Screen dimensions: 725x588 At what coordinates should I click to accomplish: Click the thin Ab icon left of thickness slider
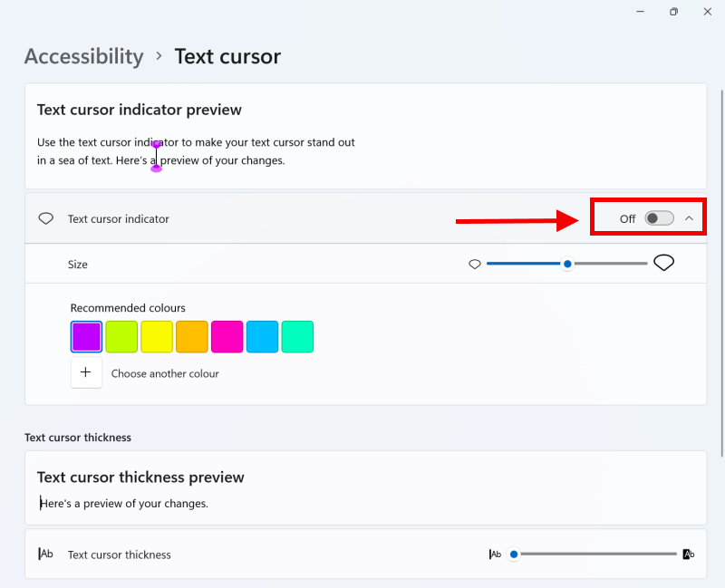coord(495,554)
